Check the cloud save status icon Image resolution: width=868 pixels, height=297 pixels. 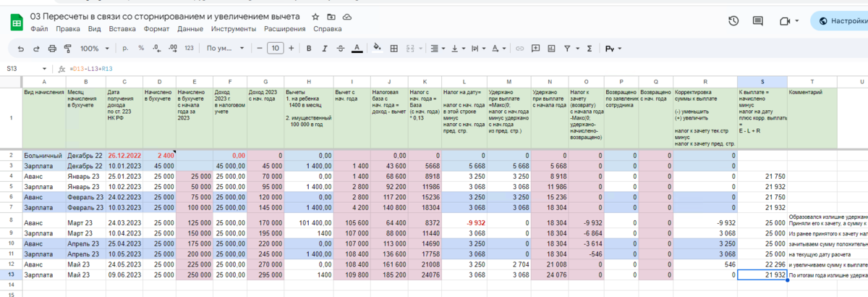pos(347,16)
